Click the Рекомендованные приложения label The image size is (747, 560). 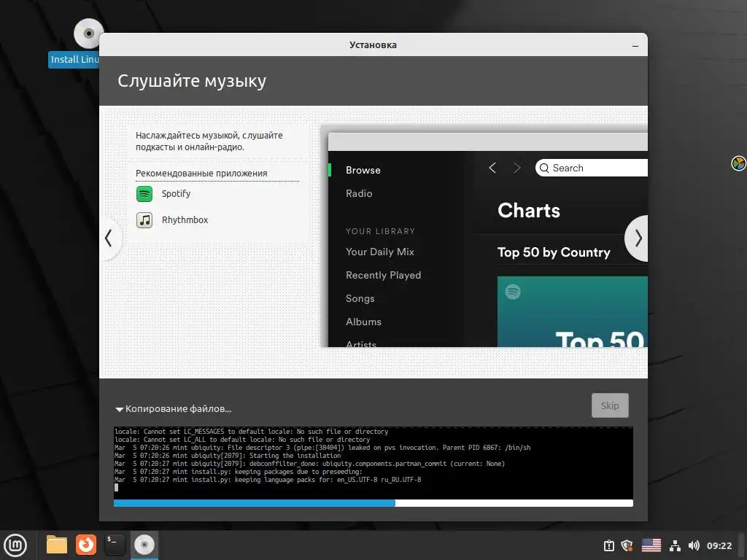tap(201, 174)
